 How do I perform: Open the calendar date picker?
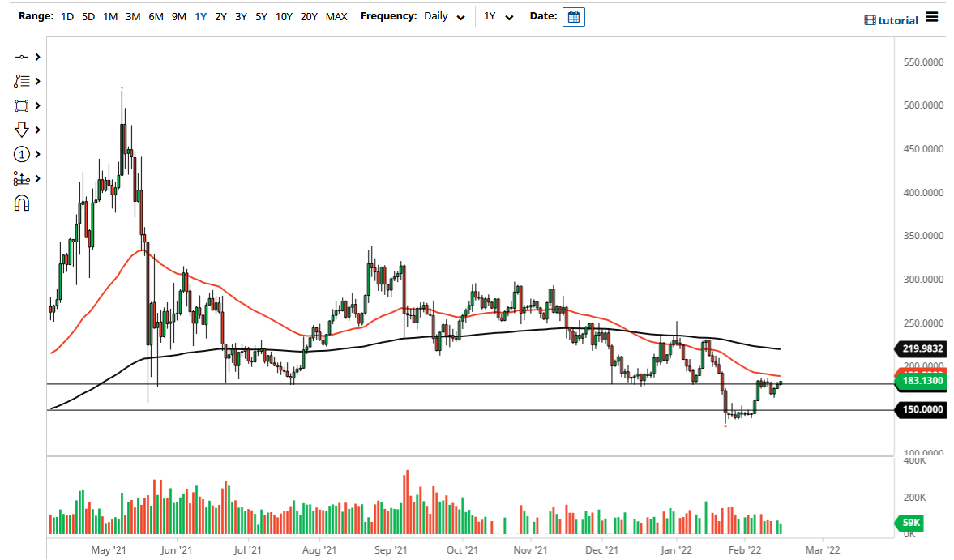[x=573, y=16]
